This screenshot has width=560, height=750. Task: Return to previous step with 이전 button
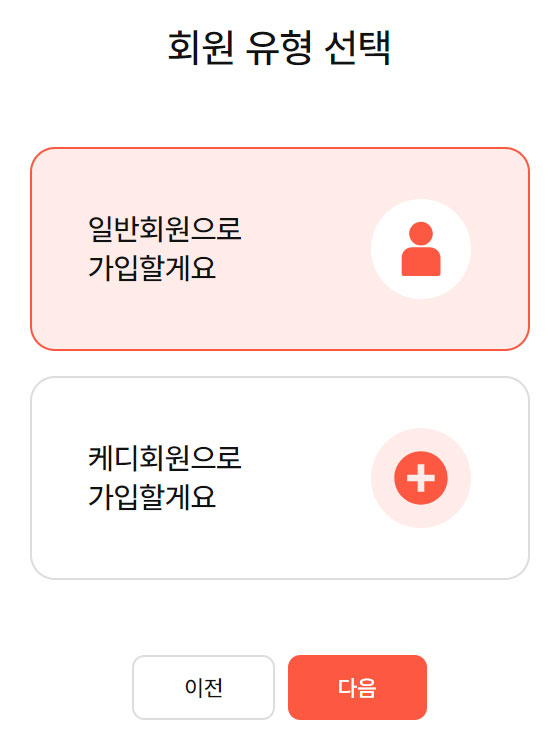point(203,687)
